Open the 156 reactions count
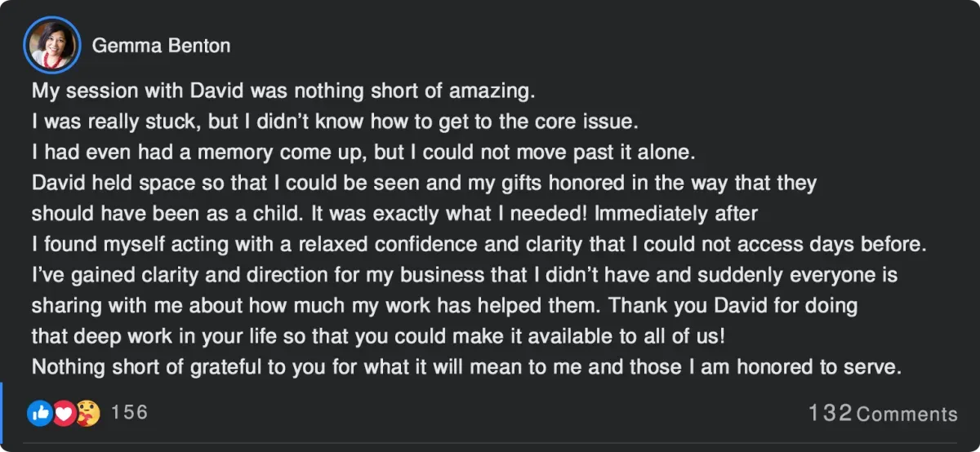Viewport: 980px width, 452px height. tap(130, 413)
